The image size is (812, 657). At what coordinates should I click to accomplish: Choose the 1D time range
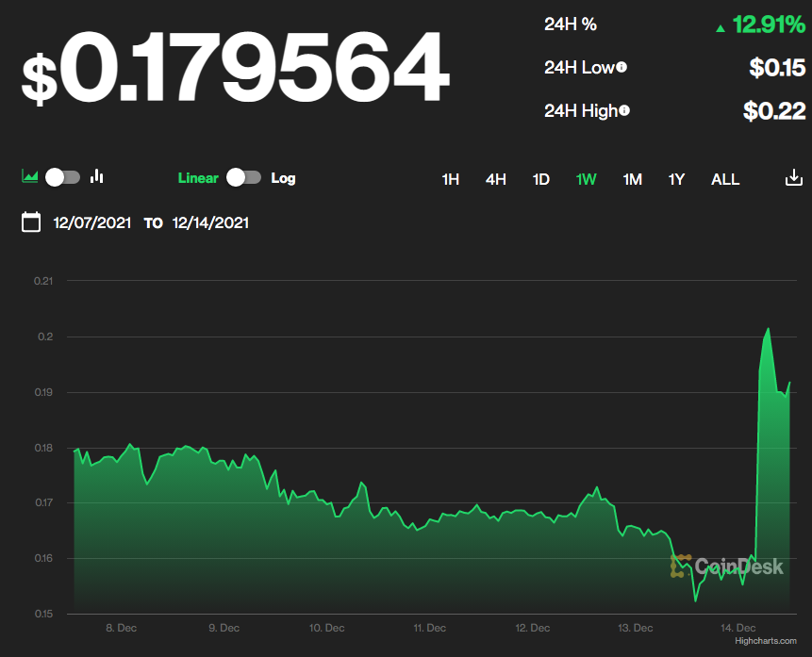[x=540, y=179]
